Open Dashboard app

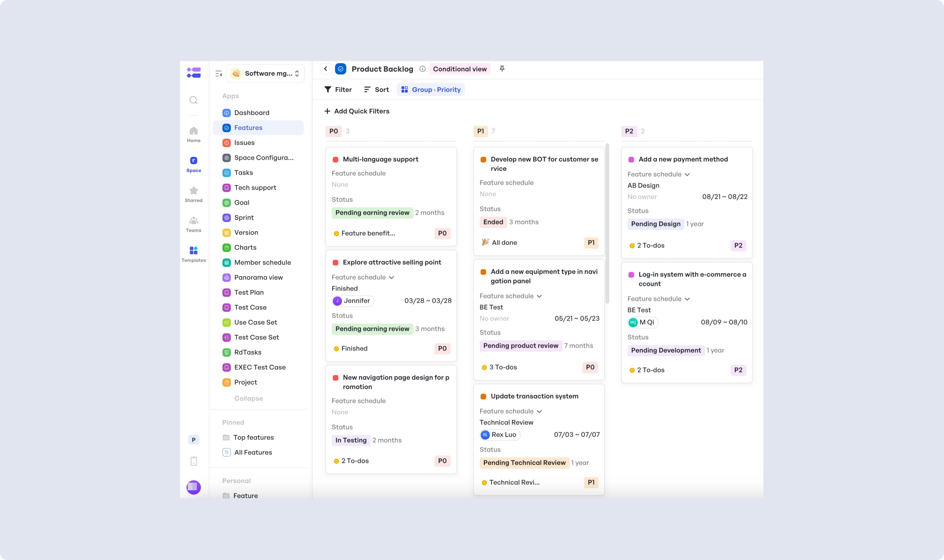pyautogui.click(x=258, y=112)
